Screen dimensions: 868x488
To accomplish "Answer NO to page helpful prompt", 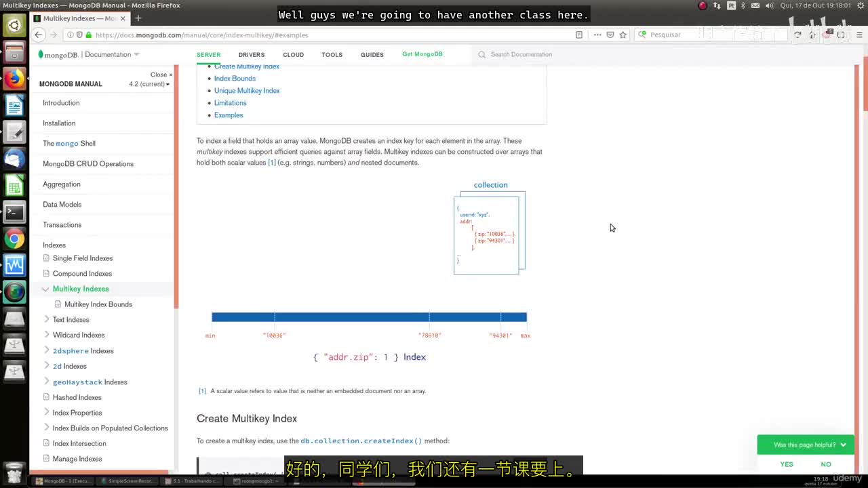I will (x=826, y=464).
